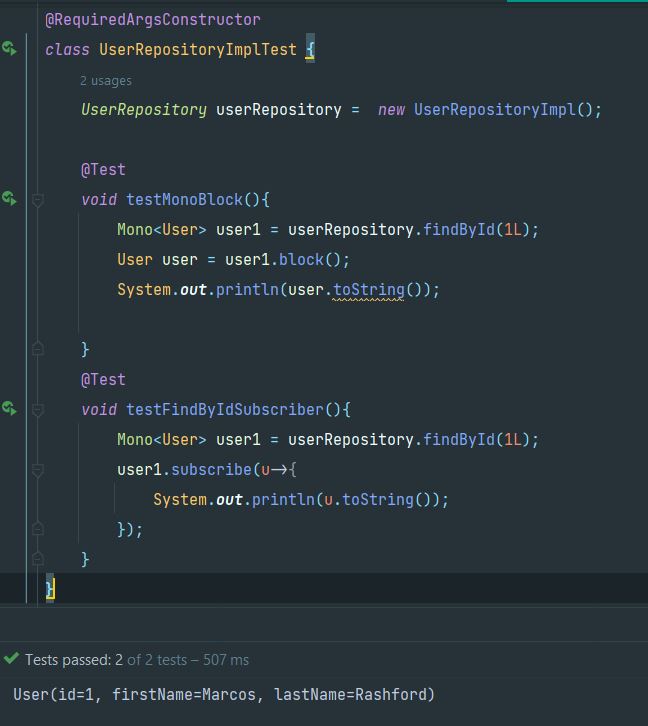This screenshot has width=648, height=726.
Task: Click the highlighted class opening brace
Action: (x=310, y=49)
